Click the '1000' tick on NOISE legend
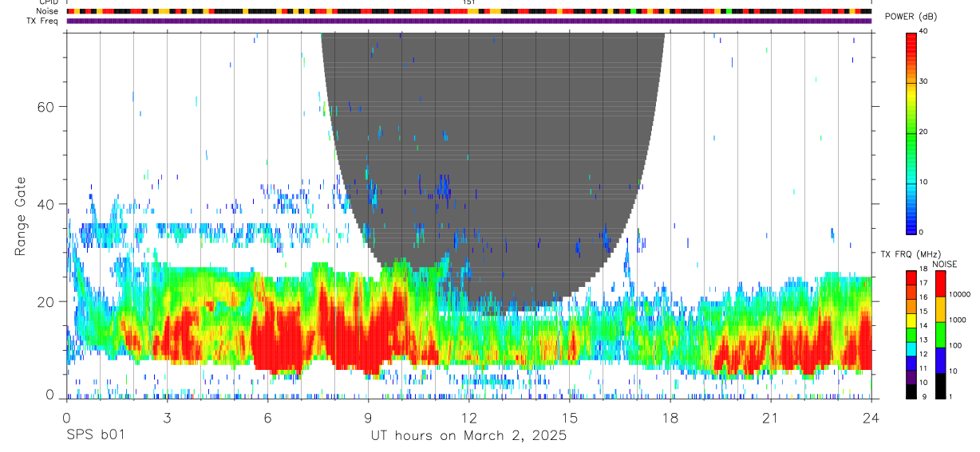This screenshot has width=980, height=452. pyautogui.click(x=956, y=320)
